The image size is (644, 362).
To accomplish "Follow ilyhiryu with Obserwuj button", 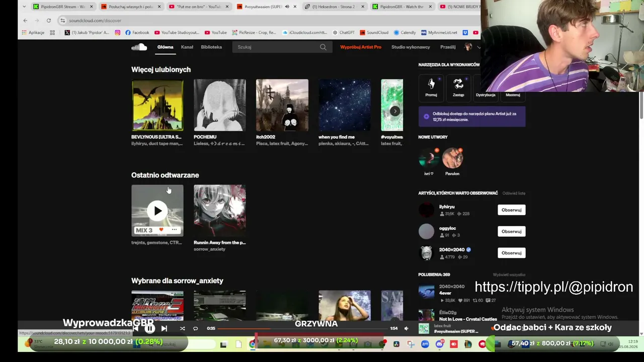I will 512,210.
